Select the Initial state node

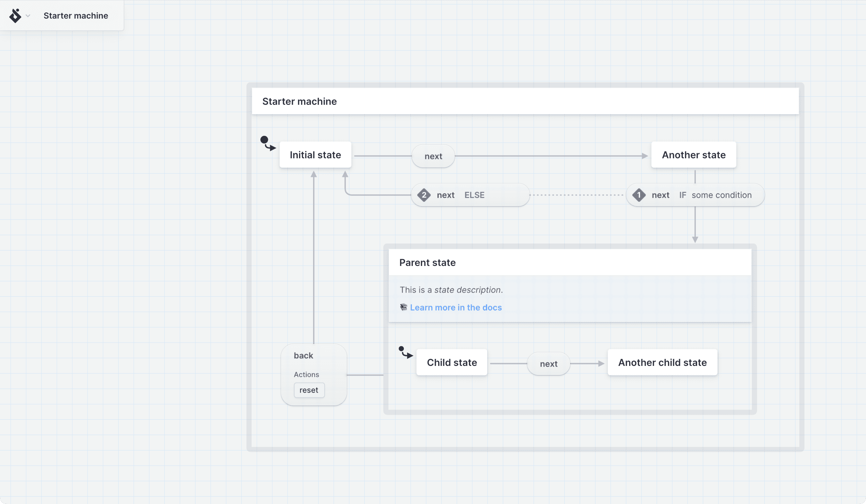[x=315, y=155]
